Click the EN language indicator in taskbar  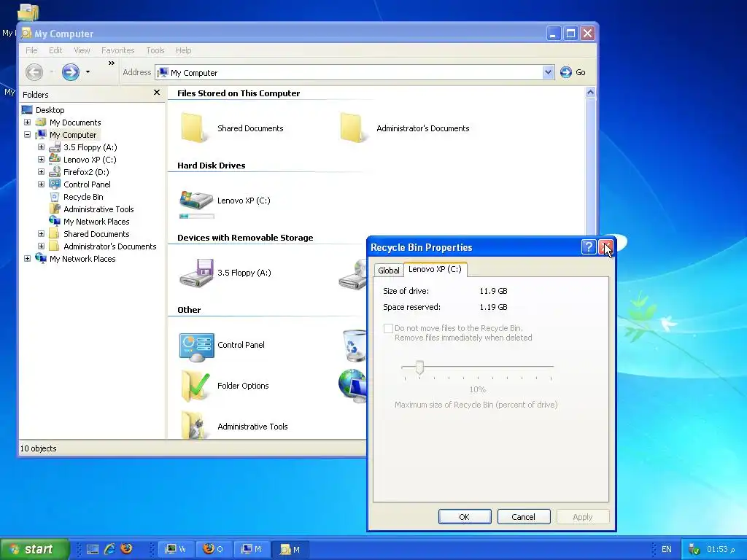[x=667, y=549]
